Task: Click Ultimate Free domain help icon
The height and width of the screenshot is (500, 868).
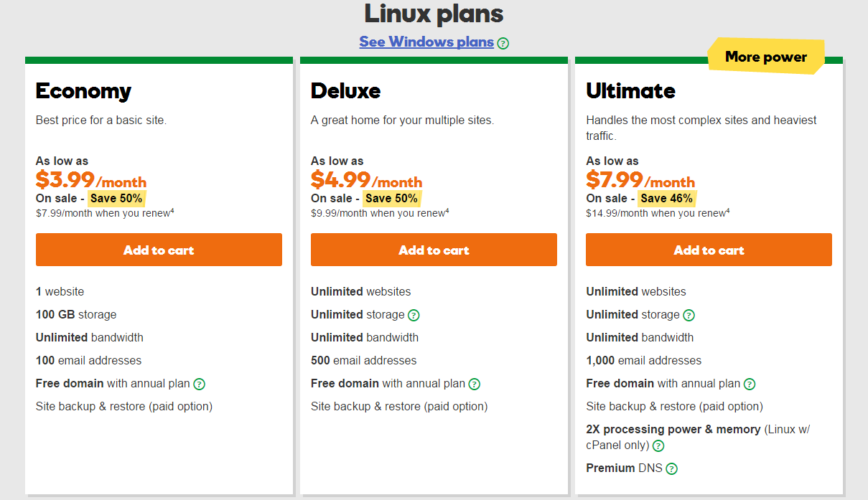Action: pos(750,384)
